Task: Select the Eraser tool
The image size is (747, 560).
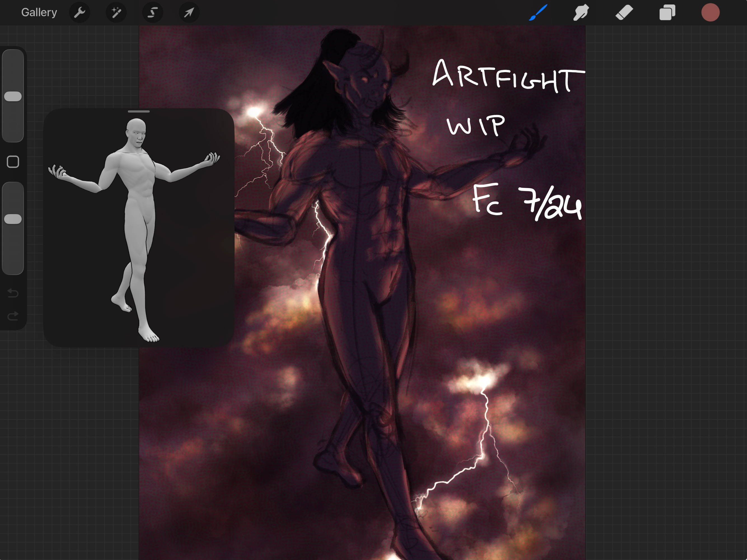Action: point(624,13)
